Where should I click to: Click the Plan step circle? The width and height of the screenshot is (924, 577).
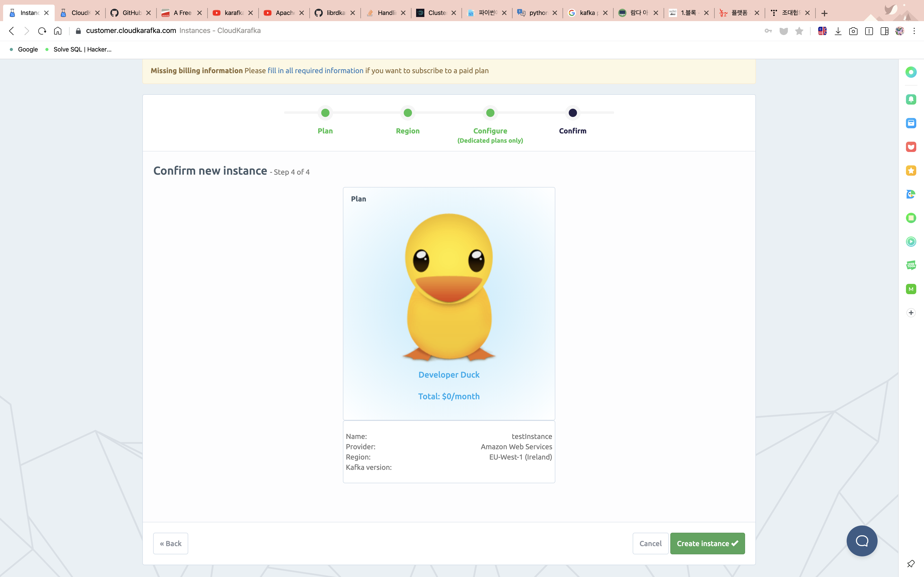coord(325,113)
